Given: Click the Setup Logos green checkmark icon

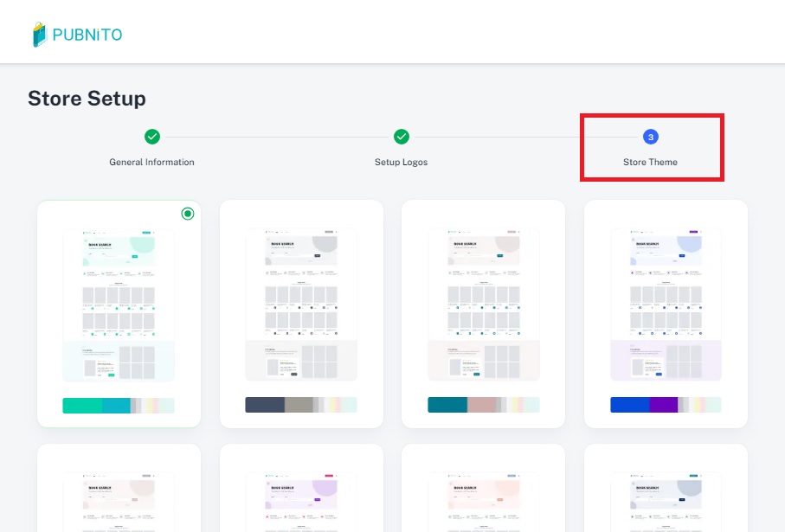Looking at the screenshot, I should tap(402, 137).
